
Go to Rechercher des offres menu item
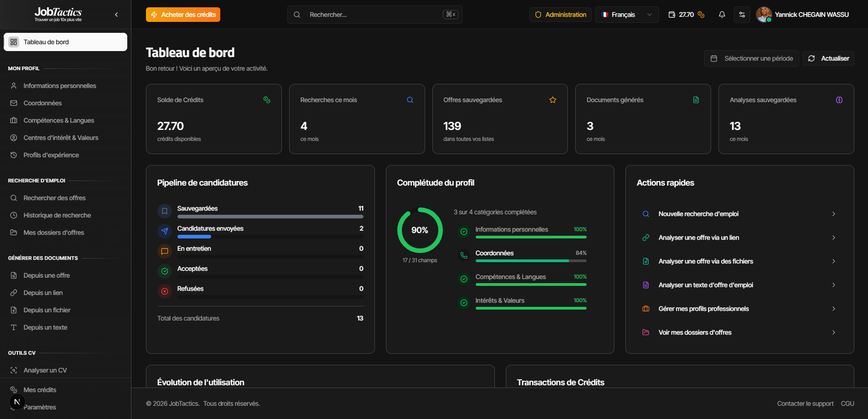tap(55, 198)
